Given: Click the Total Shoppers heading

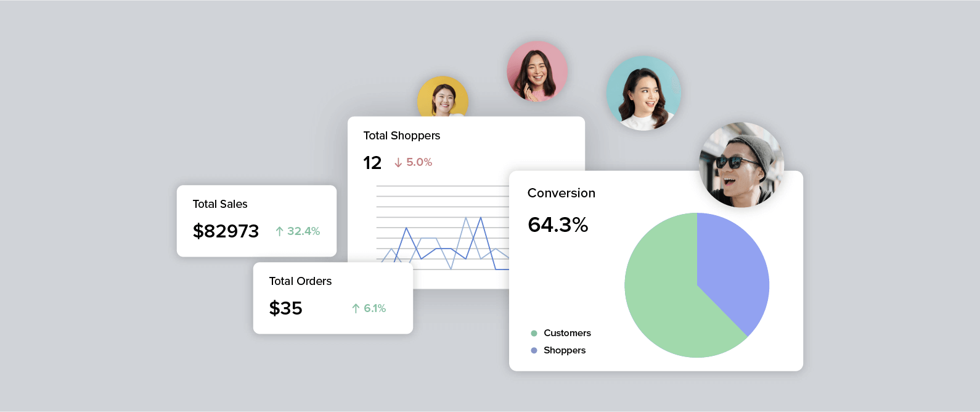Looking at the screenshot, I should pyautogui.click(x=402, y=136).
